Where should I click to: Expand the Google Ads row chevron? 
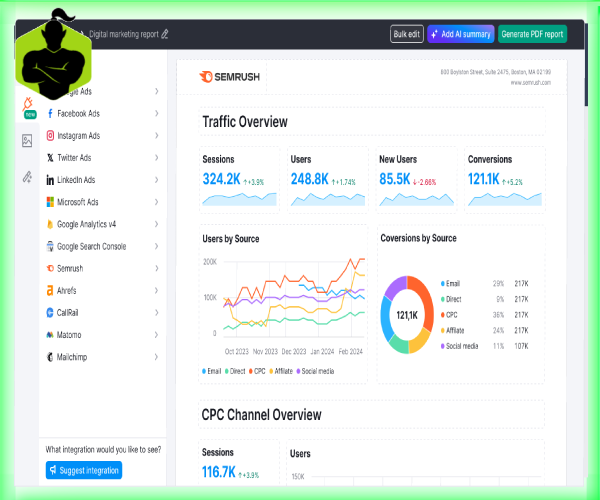point(157,91)
